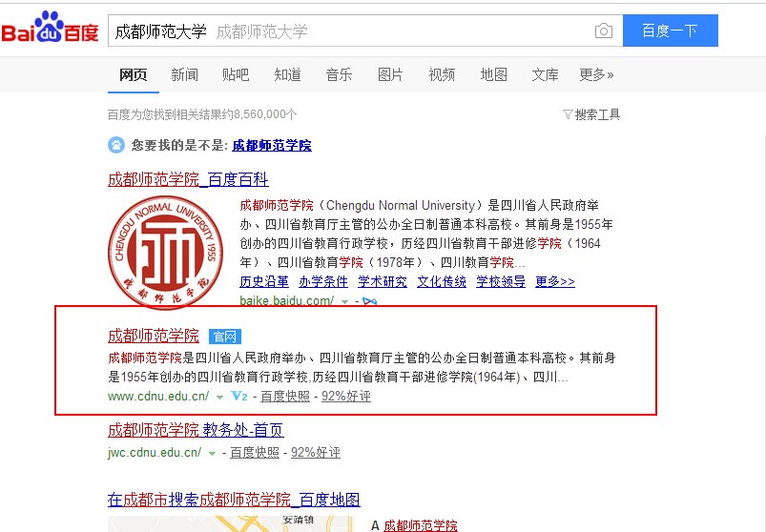The image size is (766, 532).
Task: Open the 文库 tab
Action: click(546, 74)
